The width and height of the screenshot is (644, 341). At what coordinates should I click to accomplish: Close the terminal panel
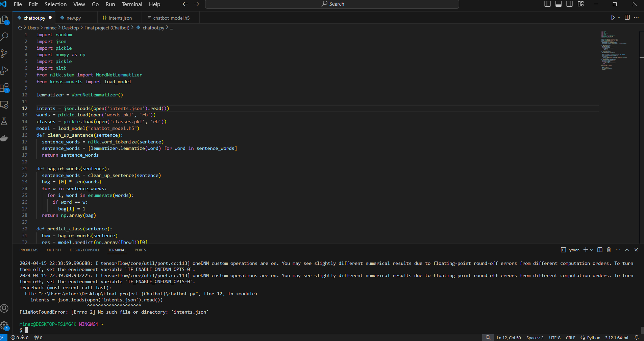pos(636,250)
